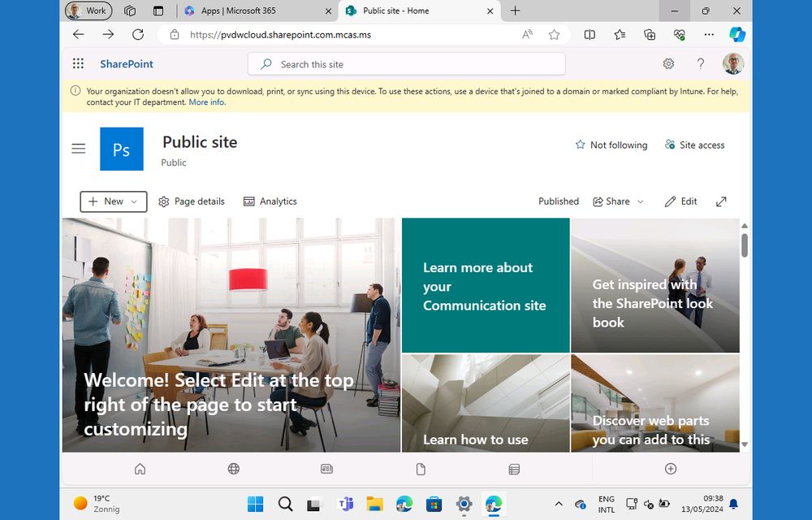Screen dimensions: 812x520
Task: Open Microsoft Teams from taskbar
Action: click(345, 504)
